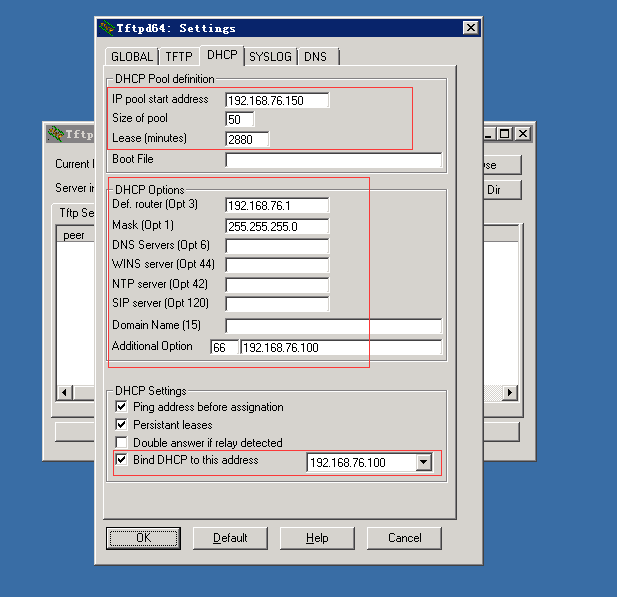Image resolution: width=617 pixels, height=597 pixels.
Task: Disable Persistant leases checkbox
Action: coord(121,425)
